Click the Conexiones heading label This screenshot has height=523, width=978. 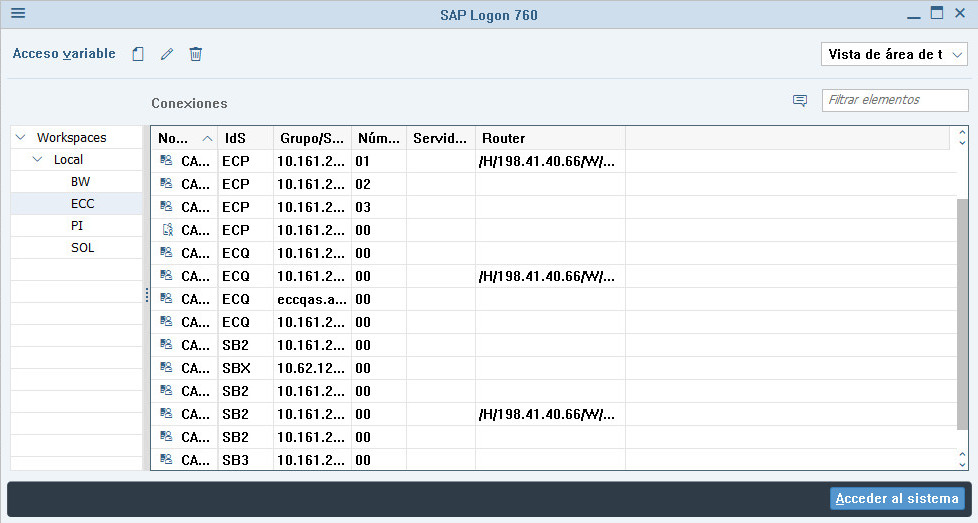tap(189, 103)
